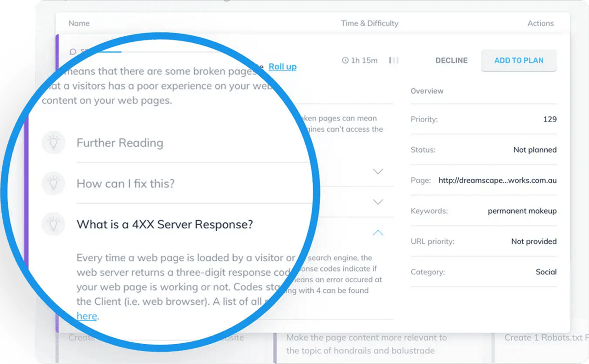Open the 'here' link in magnified text
This screenshot has width=589, height=364.
(x=87, y=316)
